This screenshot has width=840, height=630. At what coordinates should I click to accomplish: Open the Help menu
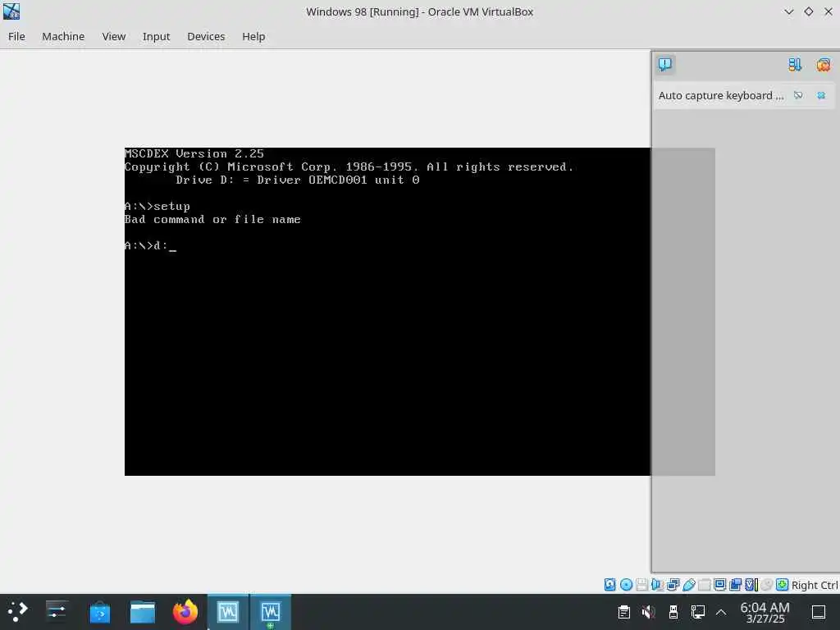click(253, 36)
